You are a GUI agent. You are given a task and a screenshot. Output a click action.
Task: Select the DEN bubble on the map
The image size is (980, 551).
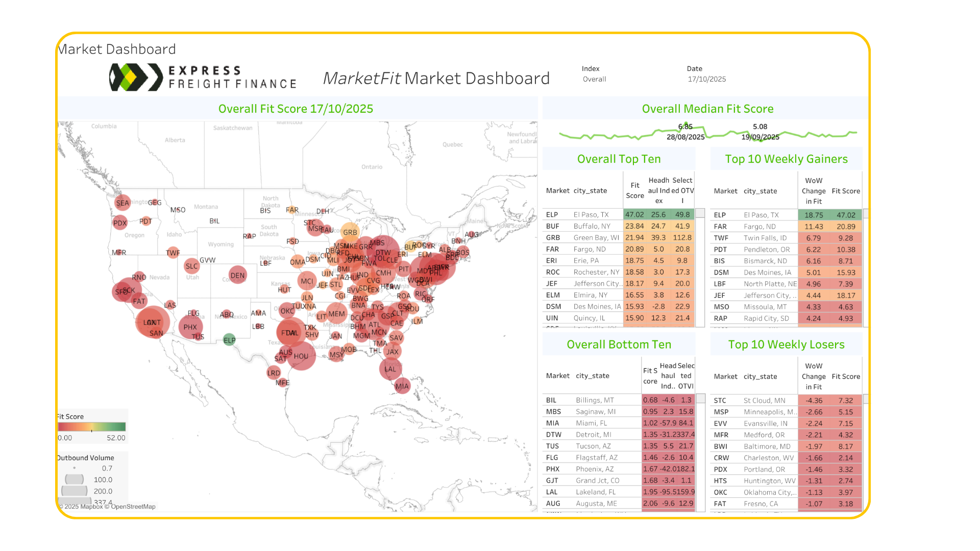(237, 275)
